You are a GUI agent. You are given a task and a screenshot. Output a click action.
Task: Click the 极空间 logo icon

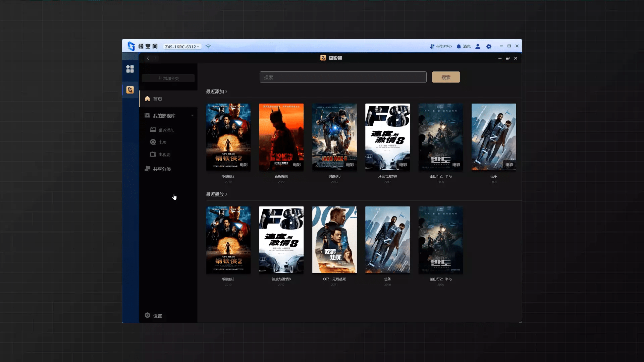click(x=131, y=46)
